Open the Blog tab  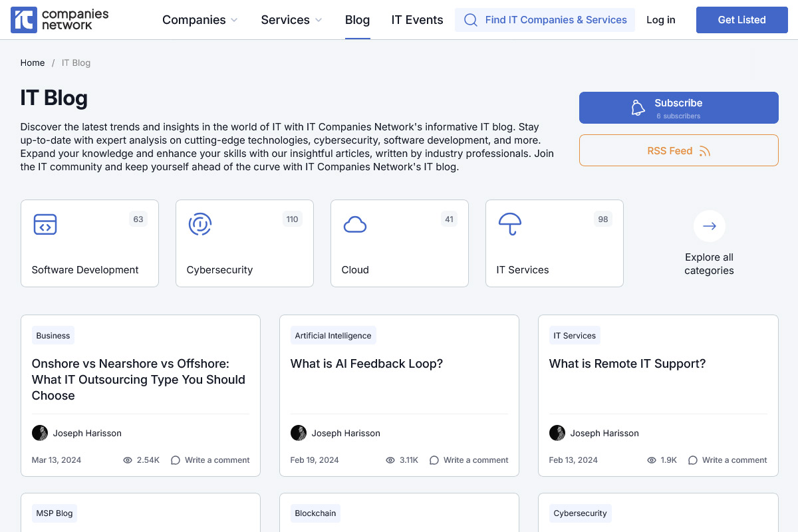(357, 20)
